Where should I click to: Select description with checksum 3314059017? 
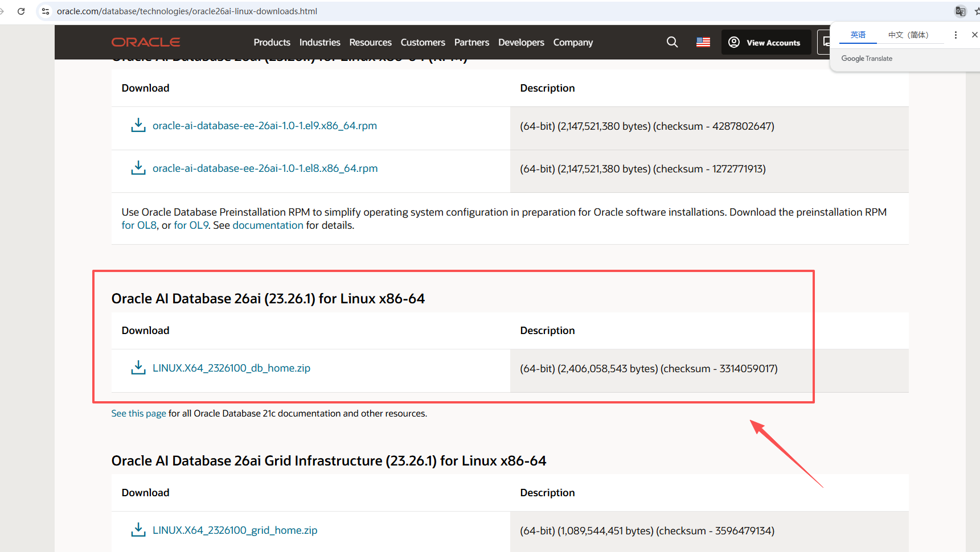(x=649, y=369)
